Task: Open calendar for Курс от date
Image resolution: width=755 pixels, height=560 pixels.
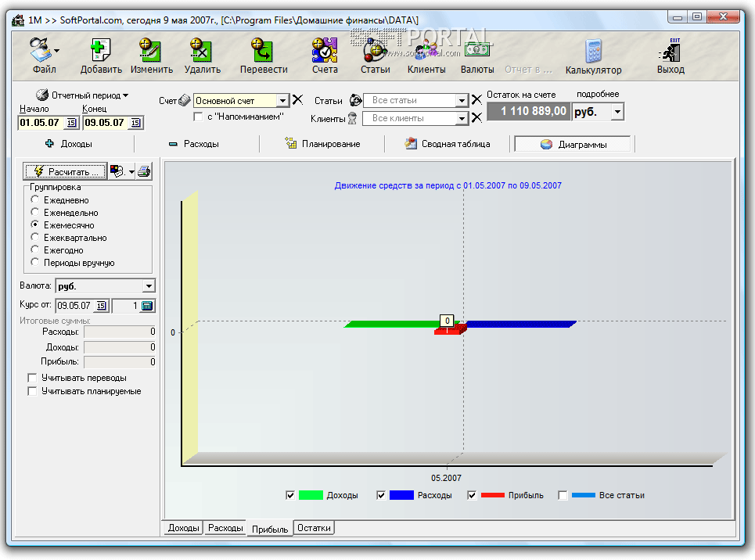Action: point(101,305)
